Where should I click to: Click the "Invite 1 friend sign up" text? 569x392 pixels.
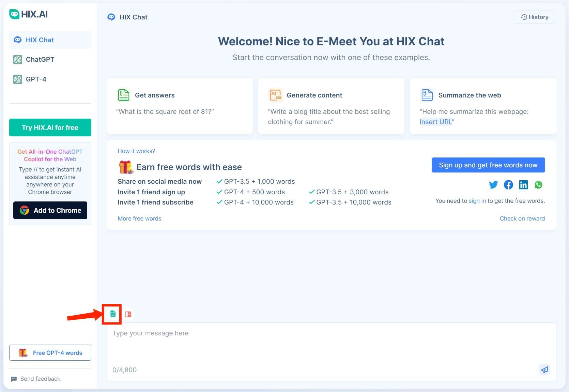(151, 192)
